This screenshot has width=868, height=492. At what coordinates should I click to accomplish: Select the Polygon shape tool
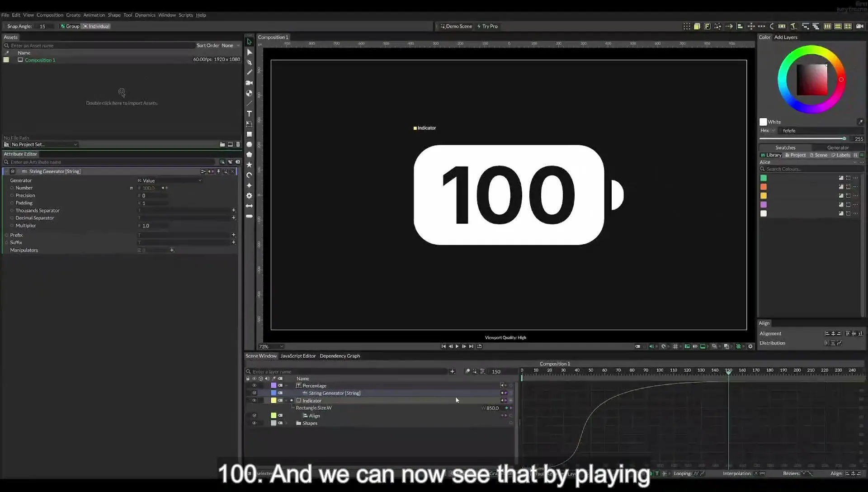click(249, 155)
